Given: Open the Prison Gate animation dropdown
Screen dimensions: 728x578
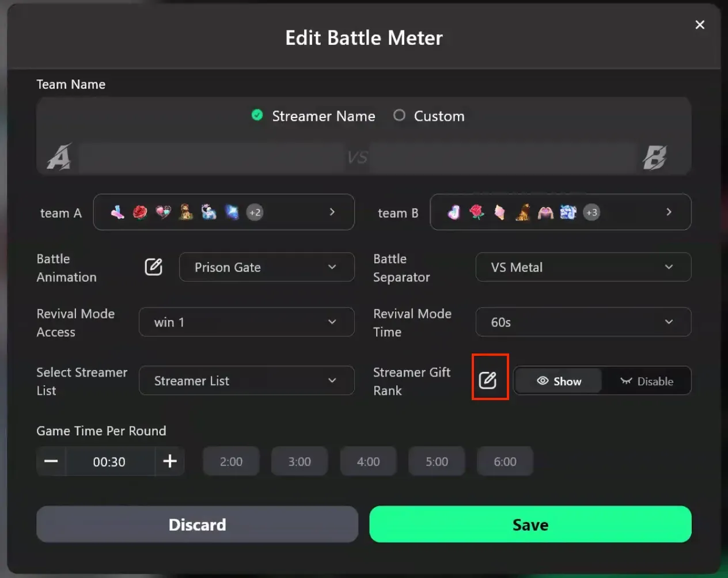Looking at the screenshot, I should pyautogui.click(x=267, y=267).
